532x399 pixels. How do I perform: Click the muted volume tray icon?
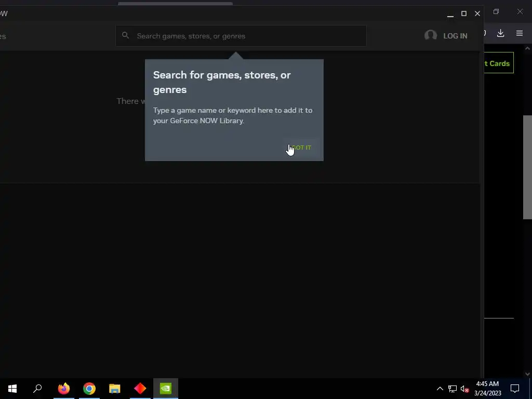[x=465, y=389]
